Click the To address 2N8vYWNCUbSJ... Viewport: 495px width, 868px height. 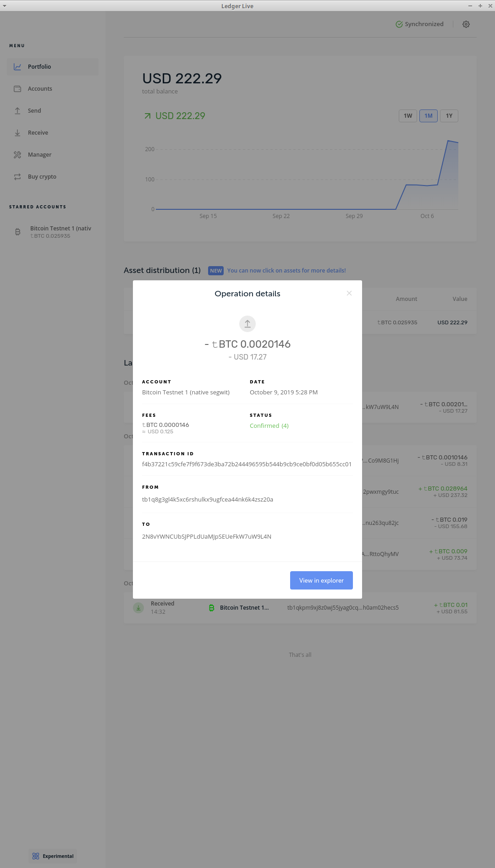click(x=207, y=536)
